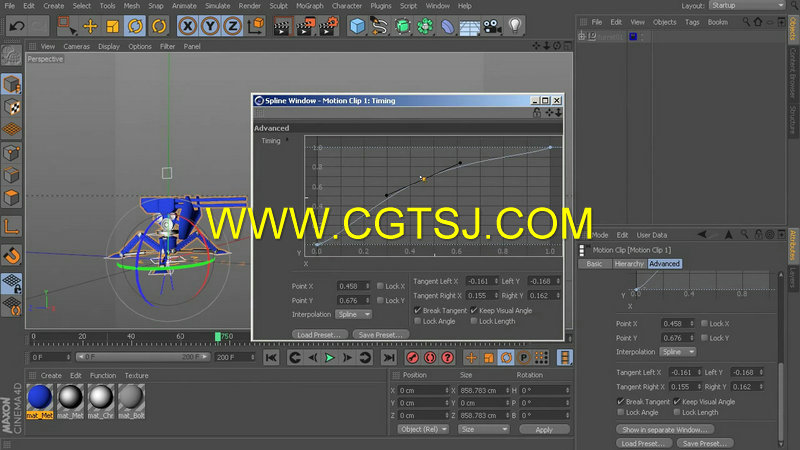Viewport: 800px width, 450px height.
Task: Click the camera object icon
Action: pyautogui.click(x=492, y=26)
